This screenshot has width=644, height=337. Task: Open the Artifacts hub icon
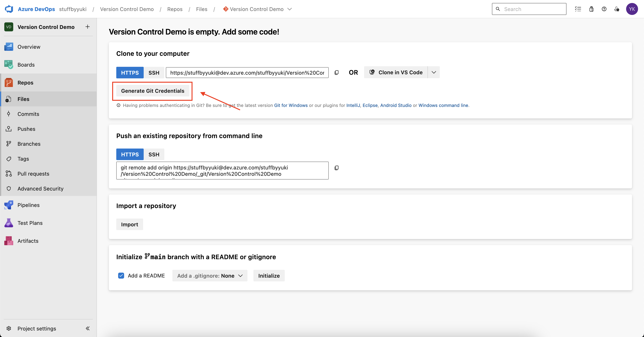click(9, 241)
